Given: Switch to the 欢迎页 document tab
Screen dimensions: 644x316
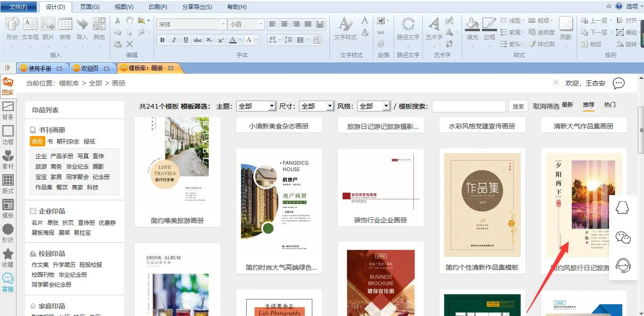Looking at the screenshot, I should pyautogui.click(x=90, y=68).
